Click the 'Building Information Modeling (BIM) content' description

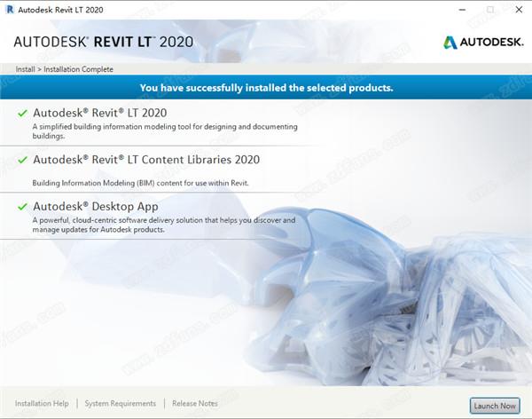coord(140,183)
